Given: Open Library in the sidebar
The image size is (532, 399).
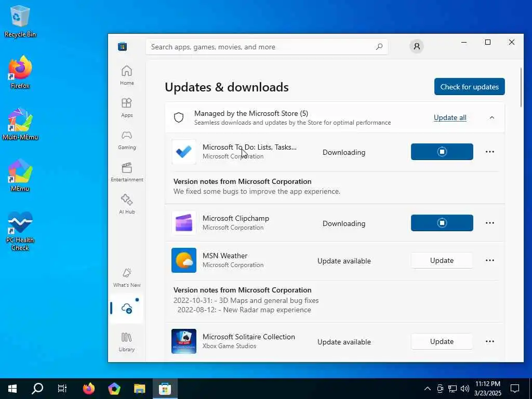Looking at the screenshot, I should point(127,342).
